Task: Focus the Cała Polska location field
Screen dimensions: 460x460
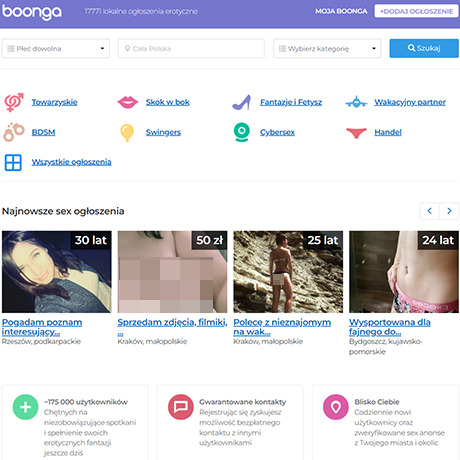Action: click(191, 49)
